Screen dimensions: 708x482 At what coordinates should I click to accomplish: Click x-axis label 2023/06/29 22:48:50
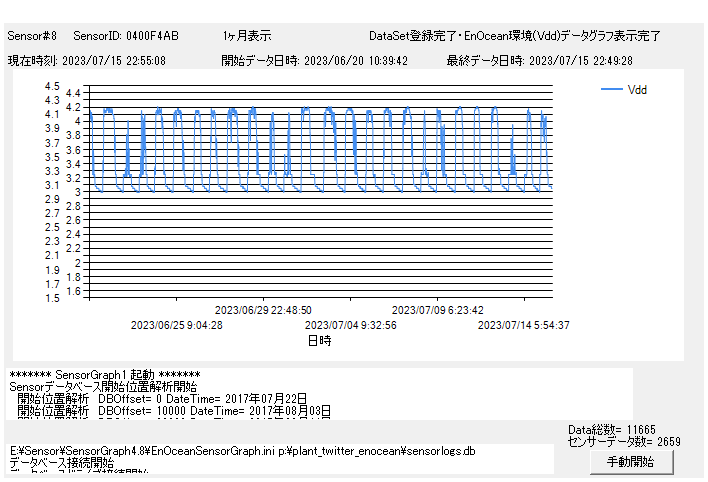[263, 310]
